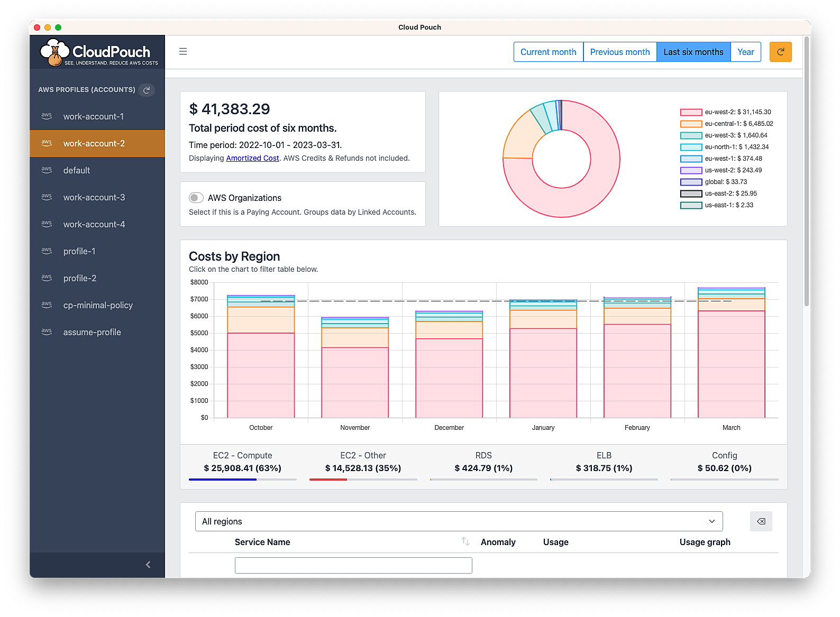Viewport: 840px width, 617px height.
Task: Toggle us-west-2 legend color swatch
Action: click(691, 170)
